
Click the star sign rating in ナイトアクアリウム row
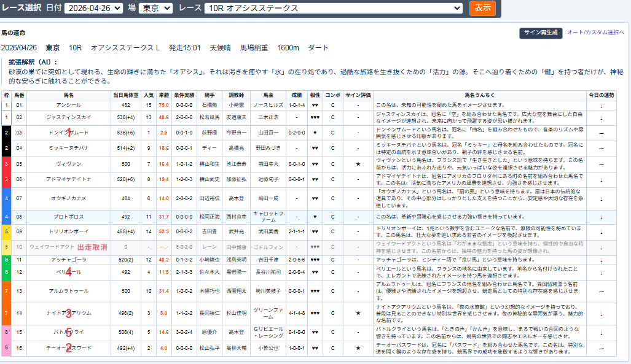click(x=358, y=313)
